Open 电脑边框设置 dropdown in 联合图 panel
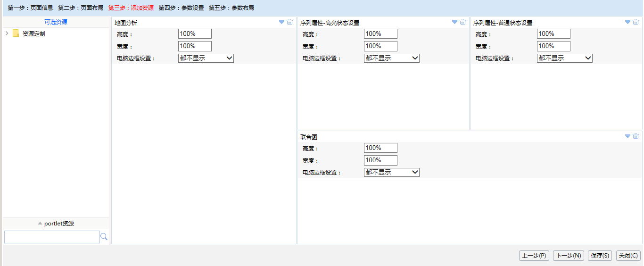 click(x=392, y=172)
